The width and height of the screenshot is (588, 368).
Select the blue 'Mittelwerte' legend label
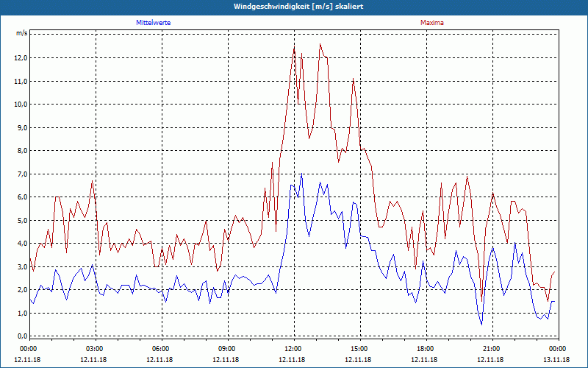coord(154,23)
